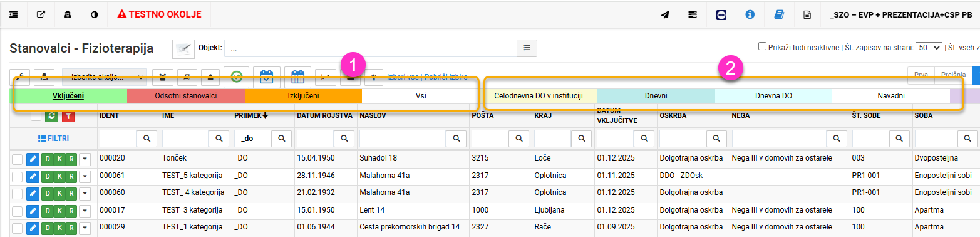
Task: Select the Celodnevna DO v instituciji tab
Action: pyautogui.click(x=539, y=96)
